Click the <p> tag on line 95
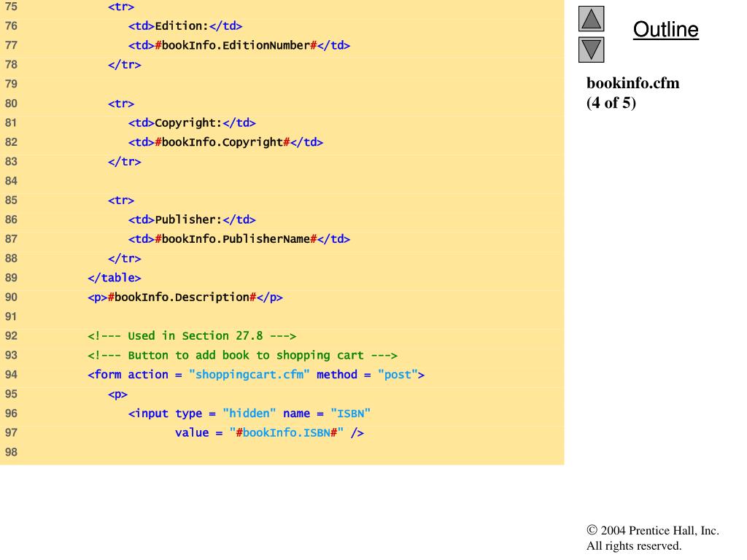Screen dimensions: 747x560 [117, 394]
